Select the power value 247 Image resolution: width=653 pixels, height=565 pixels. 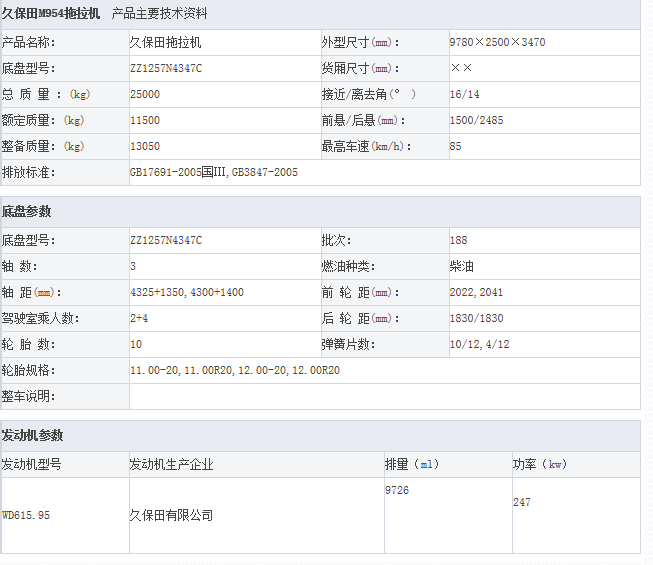522,502
